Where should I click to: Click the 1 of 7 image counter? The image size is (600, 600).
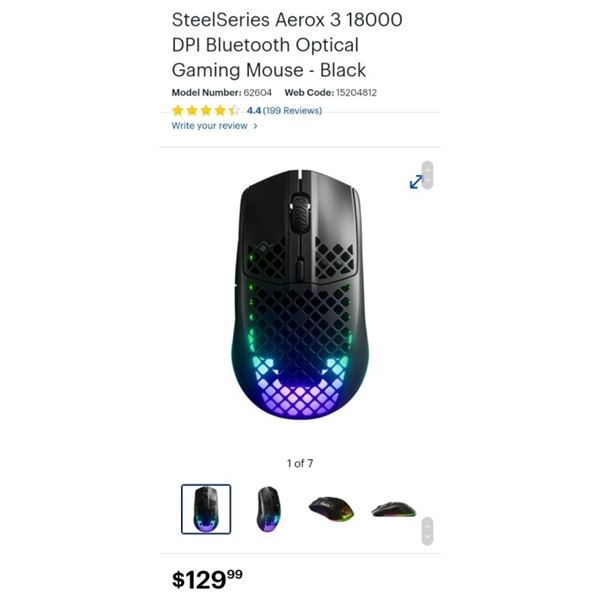300,463
